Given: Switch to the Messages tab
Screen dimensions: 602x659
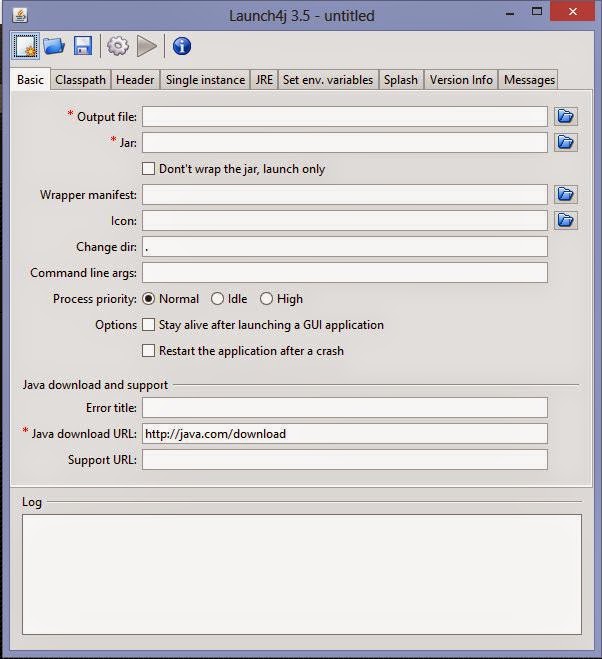Looking at the screenshot, I should tap(529, 79).
